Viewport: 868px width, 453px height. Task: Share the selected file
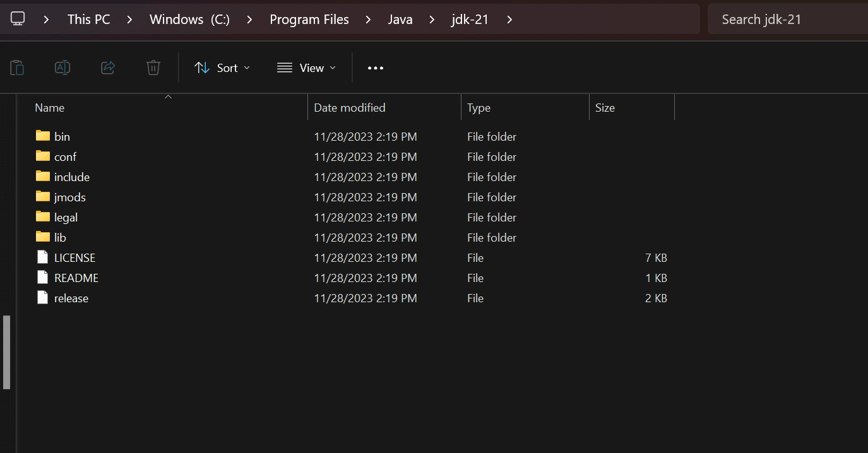(107, 68)
